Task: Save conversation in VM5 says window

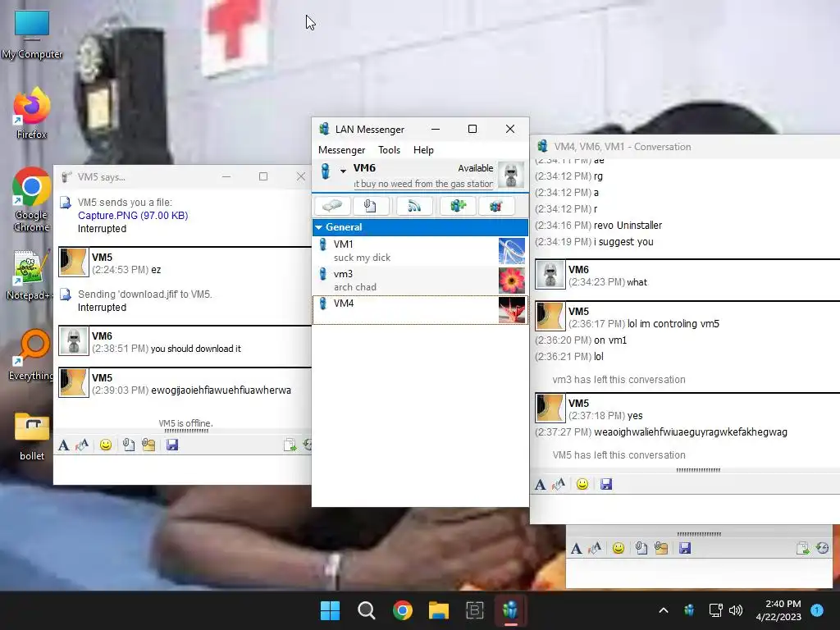Action: pyautogui.click(x=172, y=445)
